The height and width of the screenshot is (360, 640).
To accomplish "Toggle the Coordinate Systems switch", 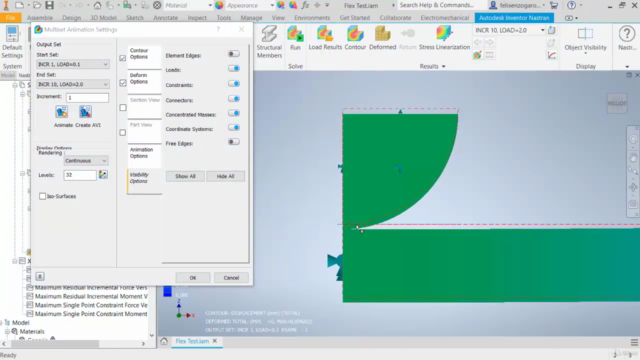I will coord(233,128).
